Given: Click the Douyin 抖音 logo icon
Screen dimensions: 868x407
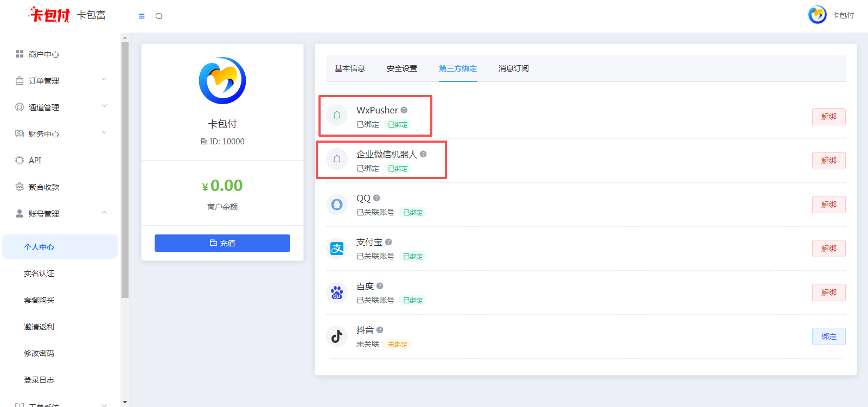Looking at the screenshot, I should 337,336.
